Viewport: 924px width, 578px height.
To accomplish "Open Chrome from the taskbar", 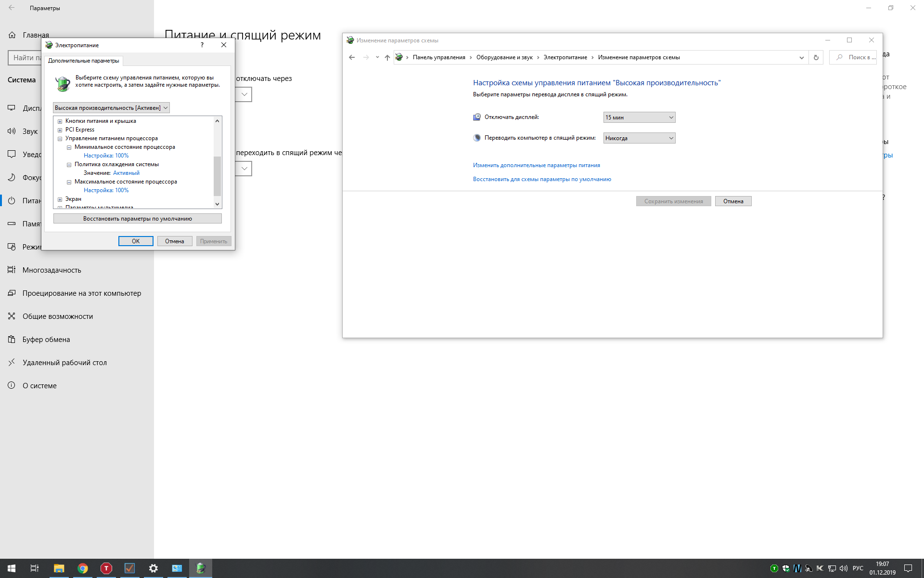I will coord(83,568).
